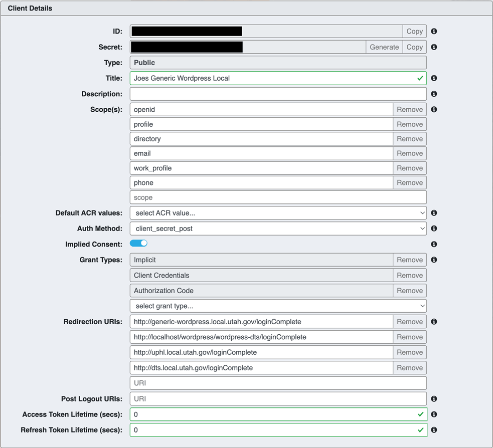493x448 pixels.
Task: Click the Redirection URIs info icon
Action: pyautogui.click(x=434, y=322)
